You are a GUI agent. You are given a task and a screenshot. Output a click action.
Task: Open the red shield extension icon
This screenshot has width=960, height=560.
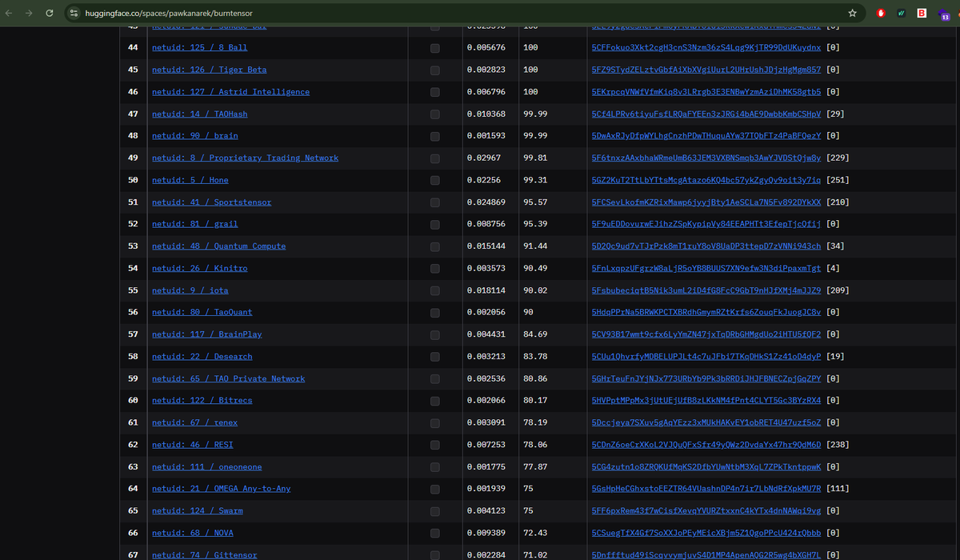(882, 14)
